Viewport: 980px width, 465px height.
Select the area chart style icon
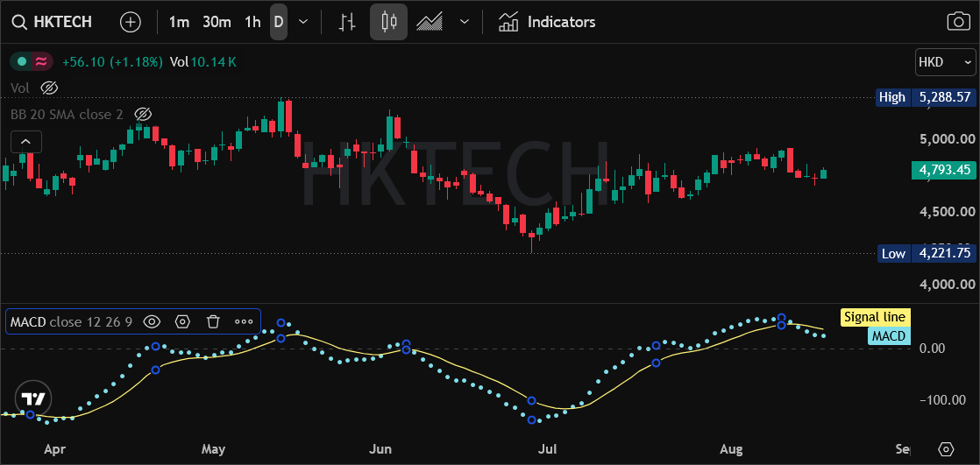point(430,22)
